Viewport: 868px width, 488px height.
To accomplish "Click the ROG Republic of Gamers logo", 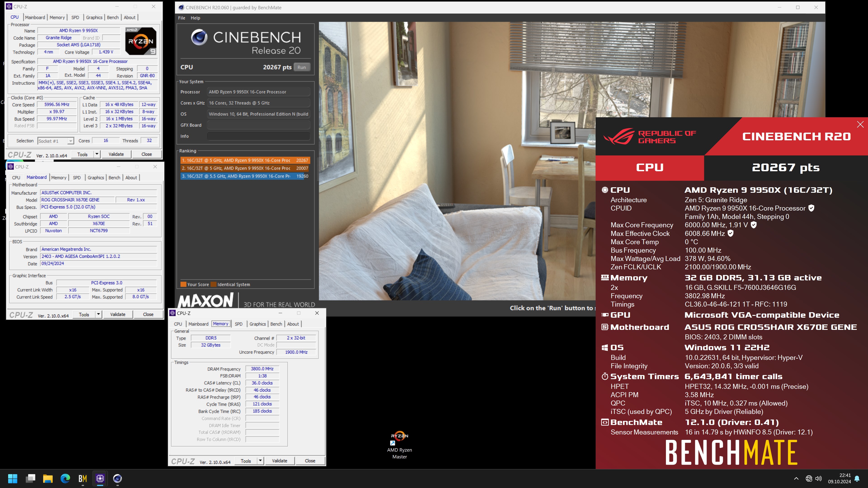I will (x=649, y=136).
